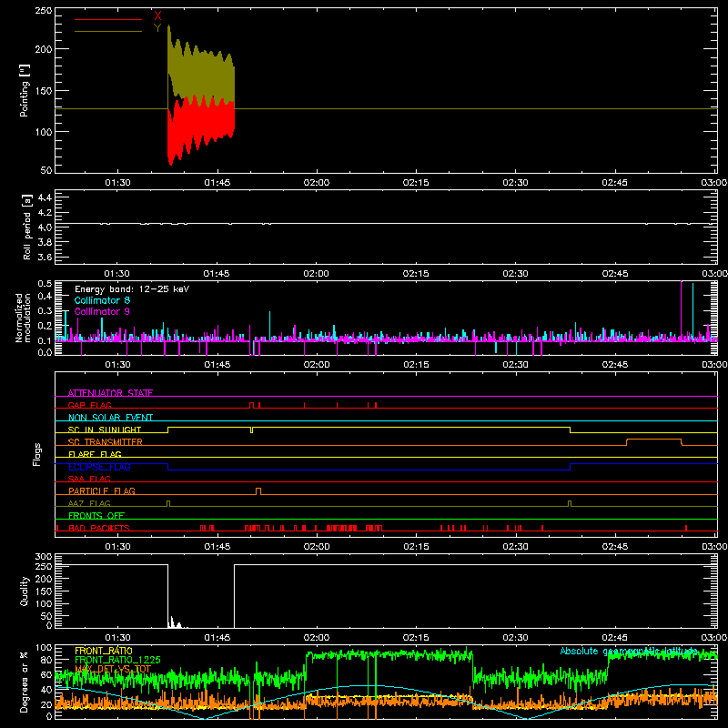The image size is (728, 728).
Task: Click the cyan Collimator 8 legend
Action: click(x=102, y=300)
